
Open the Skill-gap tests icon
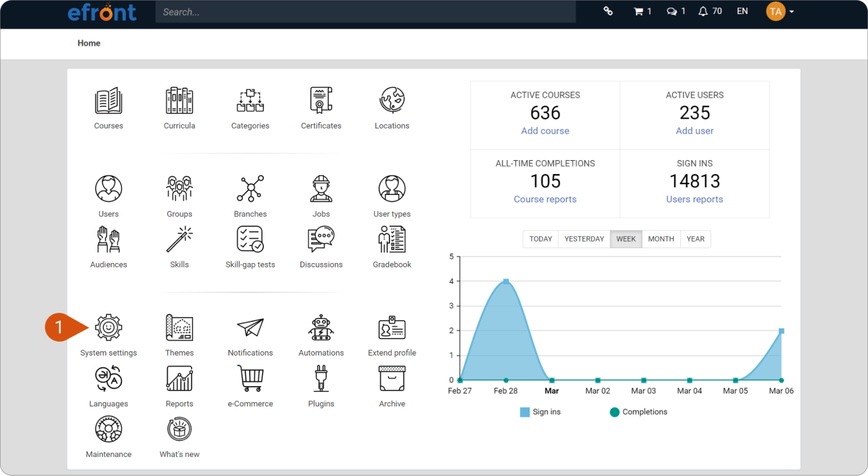coord(250,240)
